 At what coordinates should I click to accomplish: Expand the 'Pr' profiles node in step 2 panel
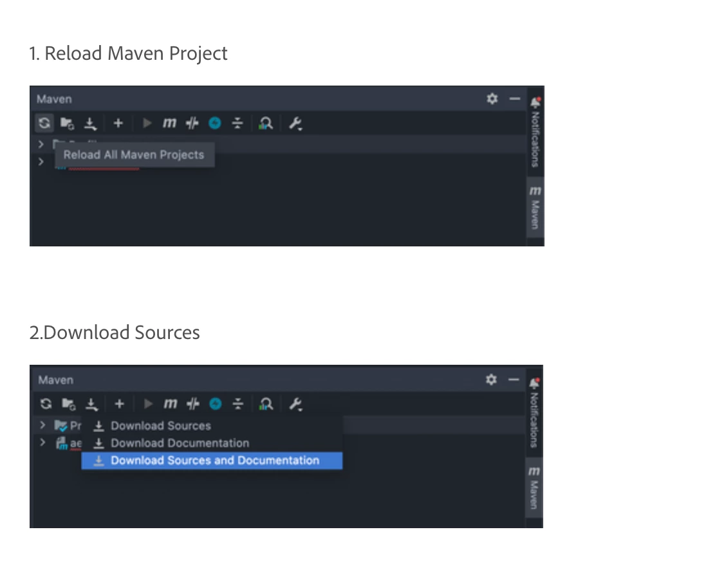42,425
